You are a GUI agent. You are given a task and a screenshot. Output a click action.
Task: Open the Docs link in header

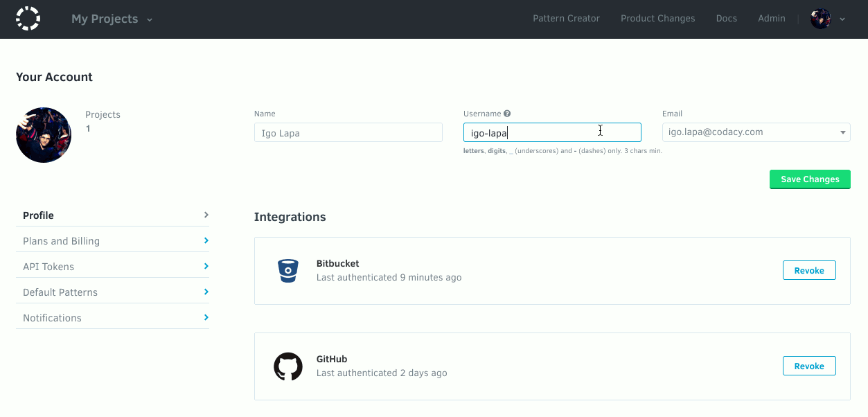point(726,19)
